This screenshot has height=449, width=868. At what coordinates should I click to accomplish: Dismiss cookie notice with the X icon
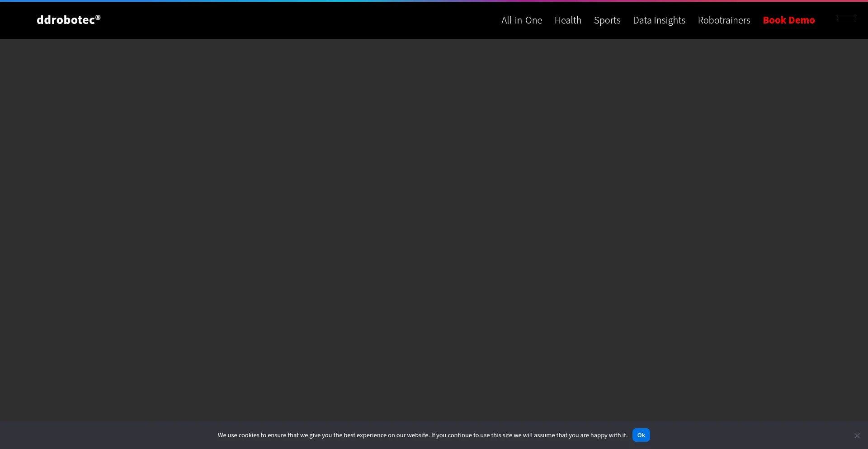pyautogui.click(x=857, y=435)
